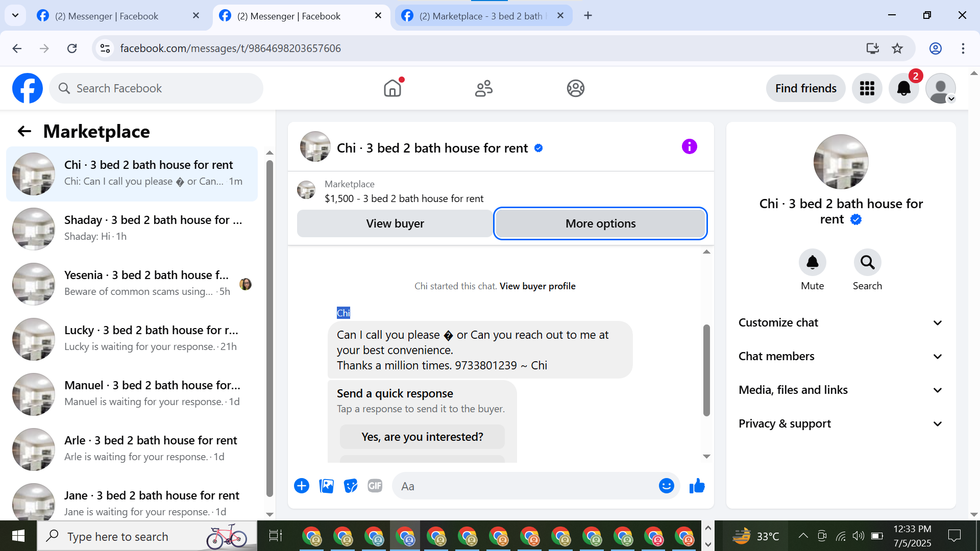This screenshot has height=551, width=980.
Task: Open the emoji picker in message box
Action: click(x=666, y=486)
